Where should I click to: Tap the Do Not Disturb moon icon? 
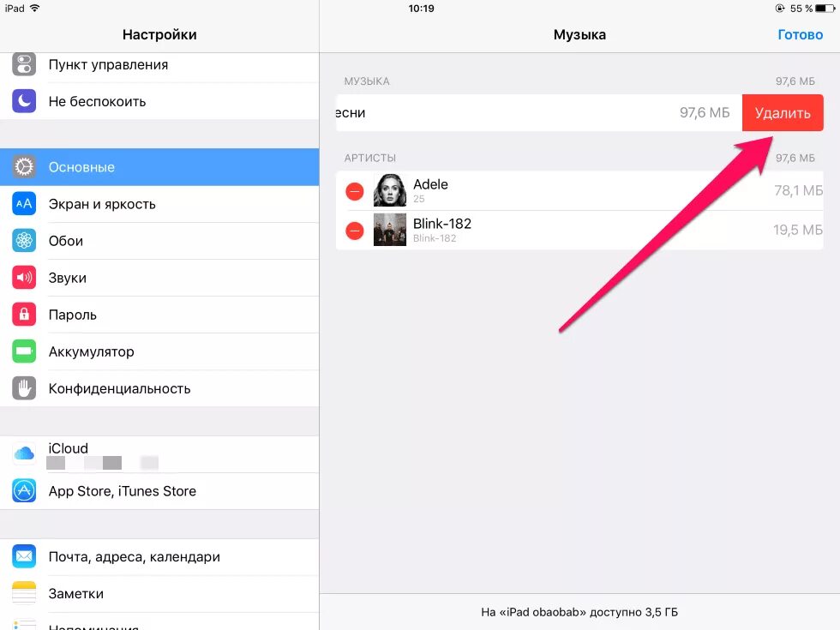click(24, 101)
